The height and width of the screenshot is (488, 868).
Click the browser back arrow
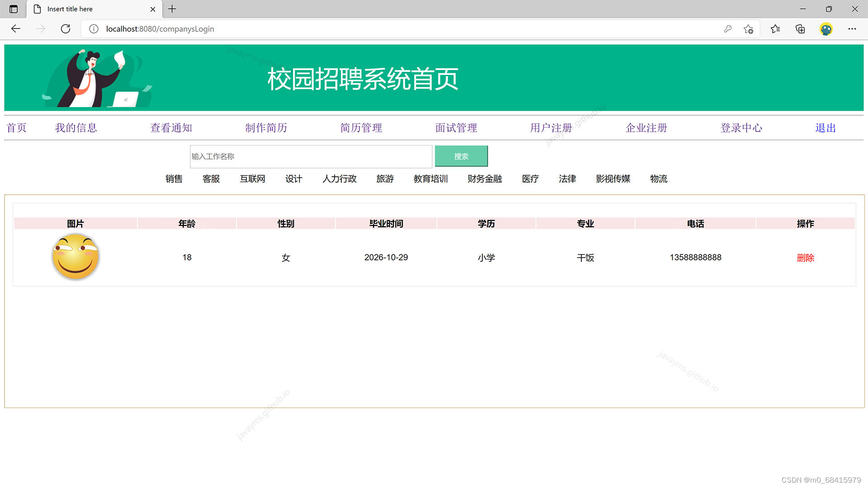click(16, 28)
